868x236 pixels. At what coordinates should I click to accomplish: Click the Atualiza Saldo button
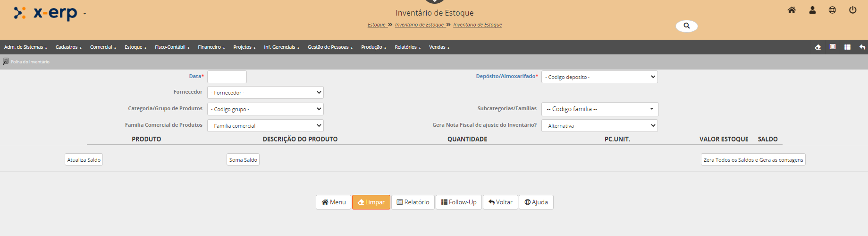(x=84, y=160)
